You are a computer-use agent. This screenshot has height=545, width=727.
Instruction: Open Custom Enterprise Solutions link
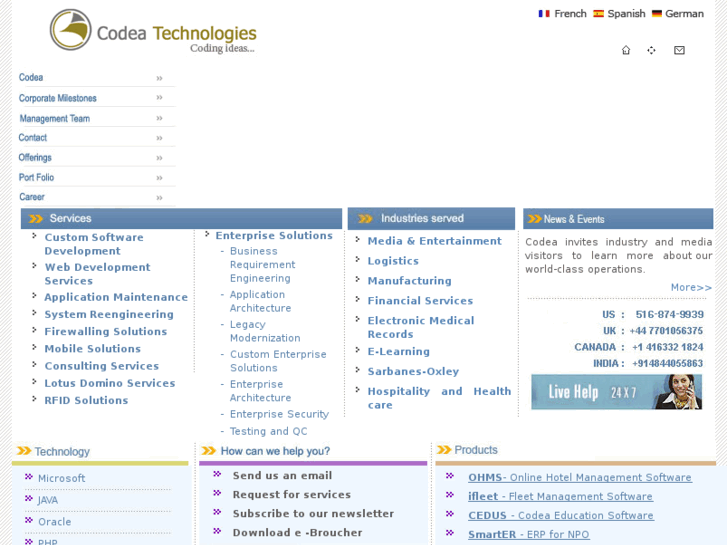click(x=278, y=361)
